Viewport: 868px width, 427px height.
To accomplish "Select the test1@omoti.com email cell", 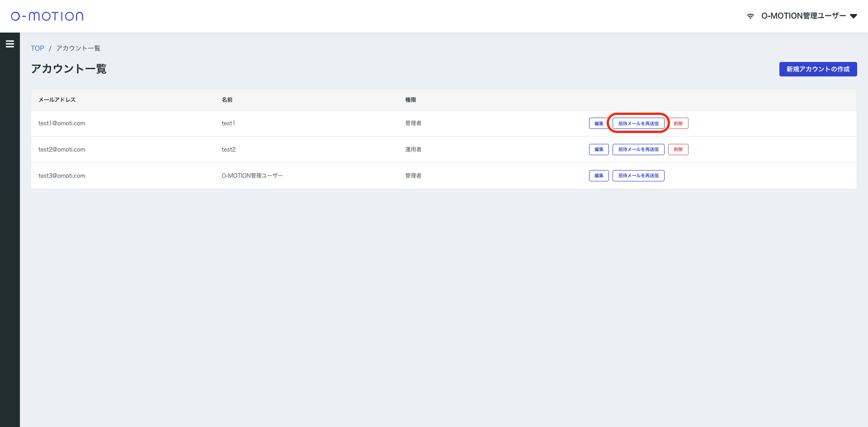I will (x=62, y=123).
